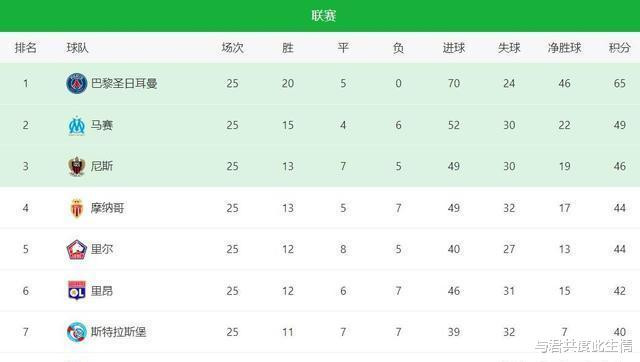Click the 进球 column header
640x362 pixels.
click(454, 48)
